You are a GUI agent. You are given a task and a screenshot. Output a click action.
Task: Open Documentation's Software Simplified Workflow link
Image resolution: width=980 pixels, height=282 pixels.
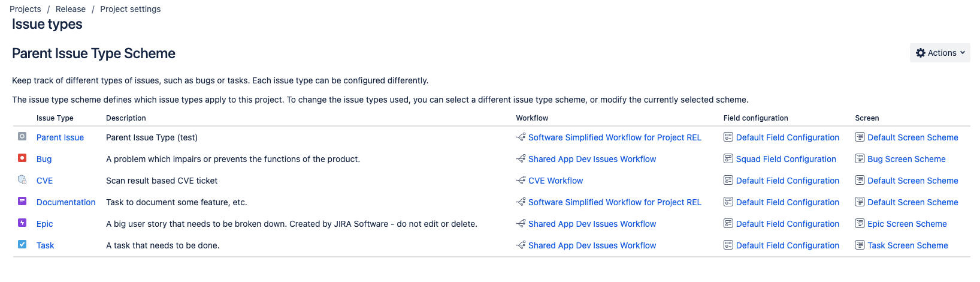615,202
